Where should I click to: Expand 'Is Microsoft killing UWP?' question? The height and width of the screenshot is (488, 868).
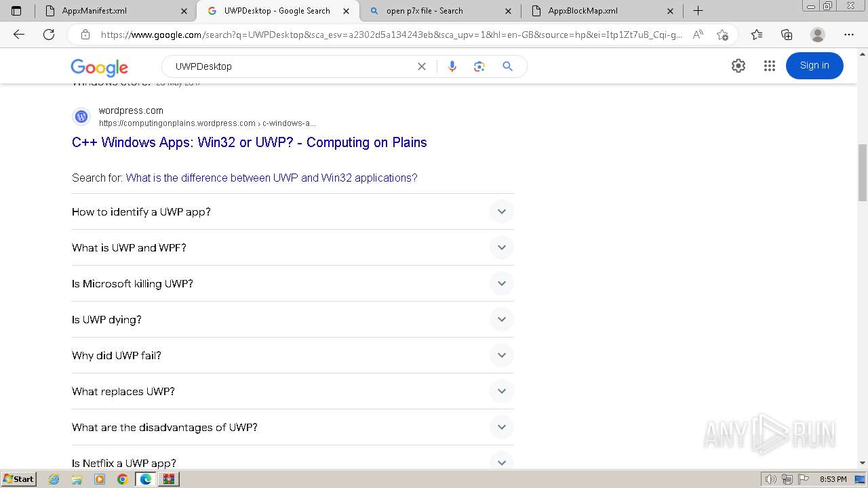293,283
